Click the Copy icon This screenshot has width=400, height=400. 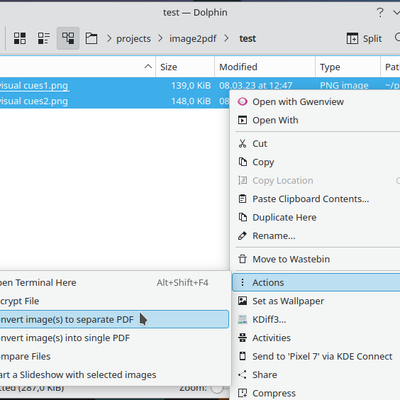[242, 162]
